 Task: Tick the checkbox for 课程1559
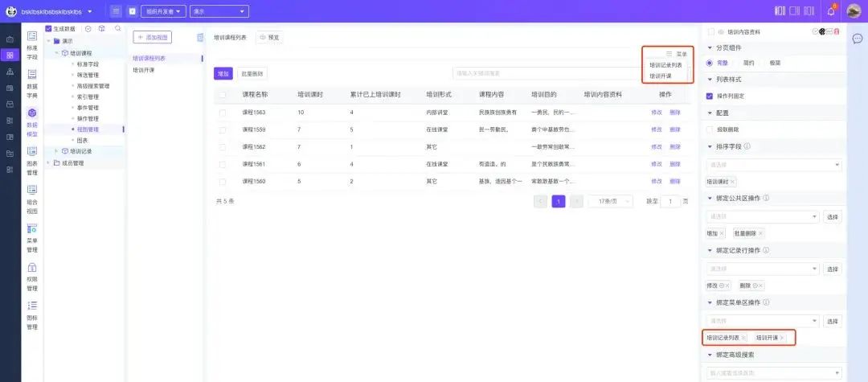[223, 129]
